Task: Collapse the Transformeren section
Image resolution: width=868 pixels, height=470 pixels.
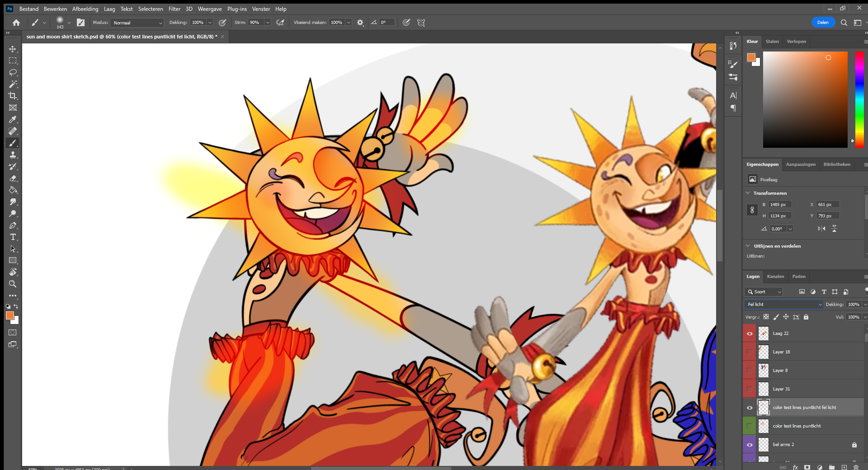Action: tap(748, 193)
